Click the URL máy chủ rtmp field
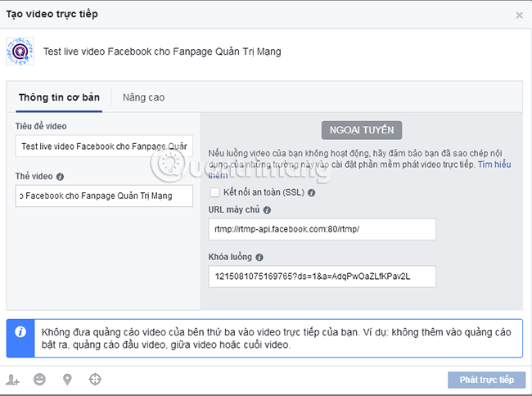This screenshot has width=532, height=396. point(322,229)
